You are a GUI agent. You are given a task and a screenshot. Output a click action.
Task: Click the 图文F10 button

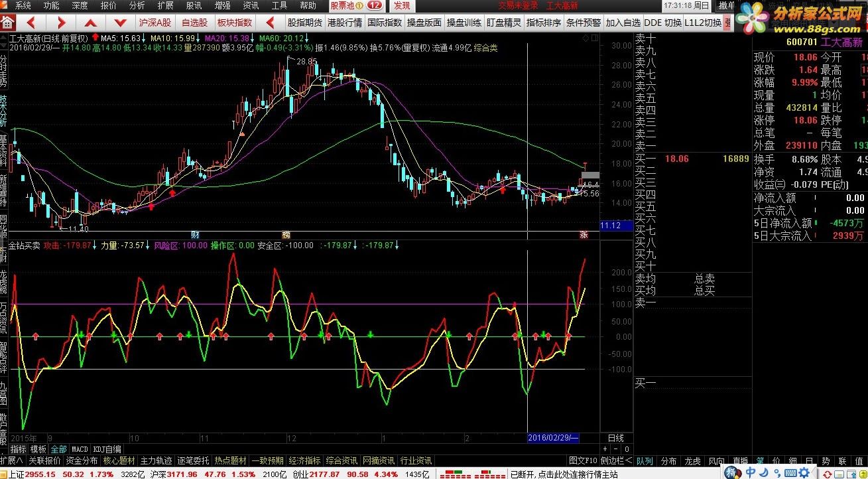[583, 460]
